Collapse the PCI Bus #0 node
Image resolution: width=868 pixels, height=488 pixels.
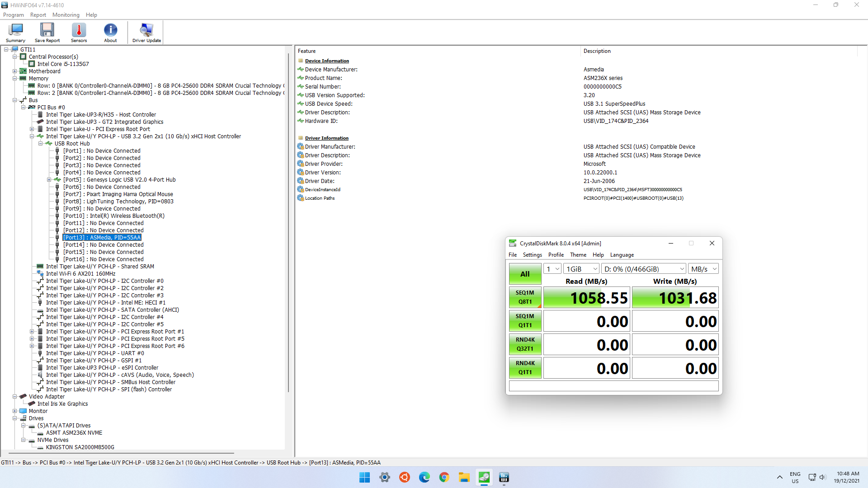point(24,108)
